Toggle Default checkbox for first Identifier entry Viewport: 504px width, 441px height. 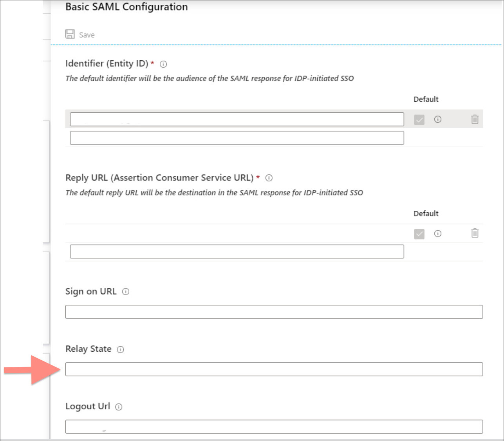pos(419,119)
